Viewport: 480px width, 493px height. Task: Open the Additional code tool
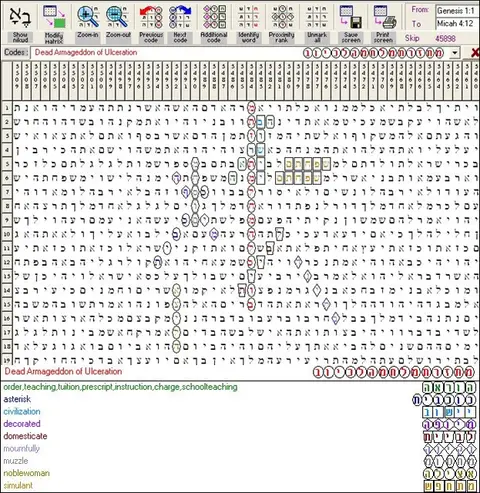click(214, 17)
